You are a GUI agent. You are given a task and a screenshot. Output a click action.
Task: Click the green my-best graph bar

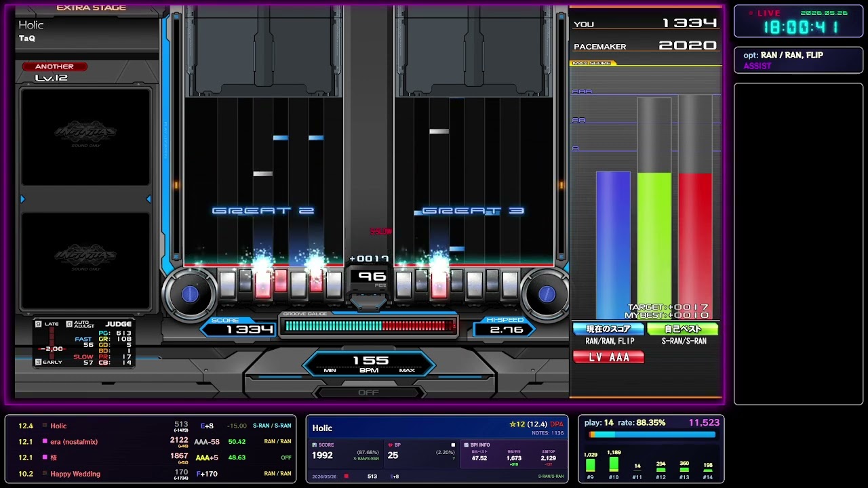coord(654,245)
